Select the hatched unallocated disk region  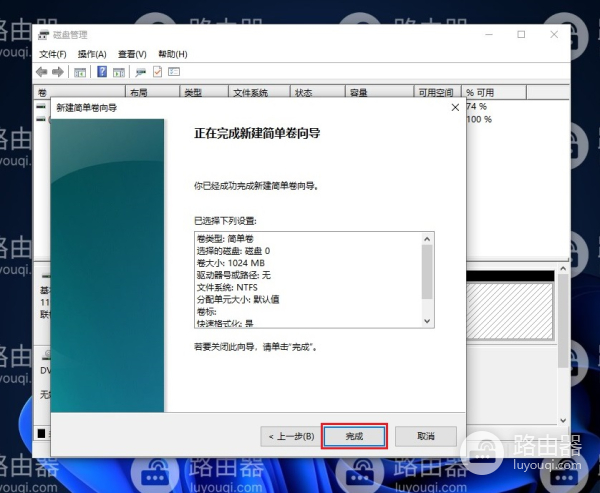pos(509,311)
